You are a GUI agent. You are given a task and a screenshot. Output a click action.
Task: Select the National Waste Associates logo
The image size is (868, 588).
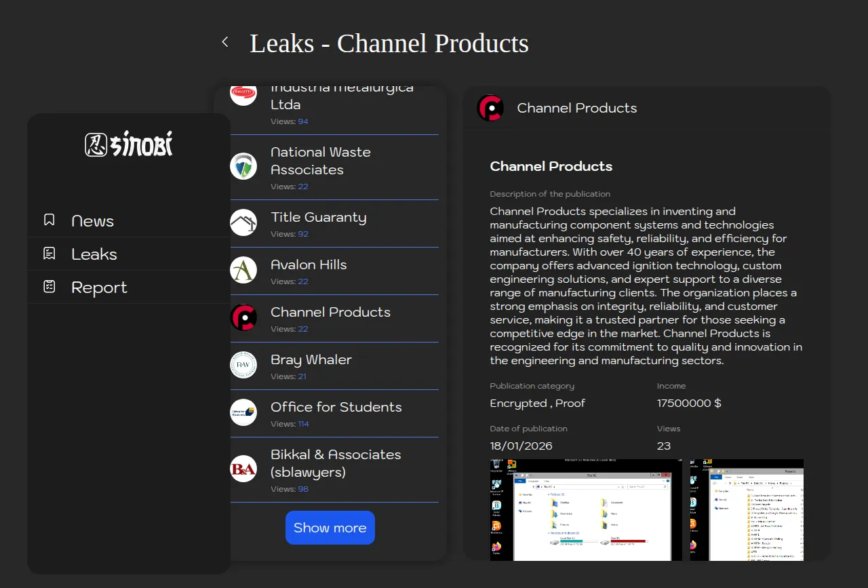click(x=243, y=166)
